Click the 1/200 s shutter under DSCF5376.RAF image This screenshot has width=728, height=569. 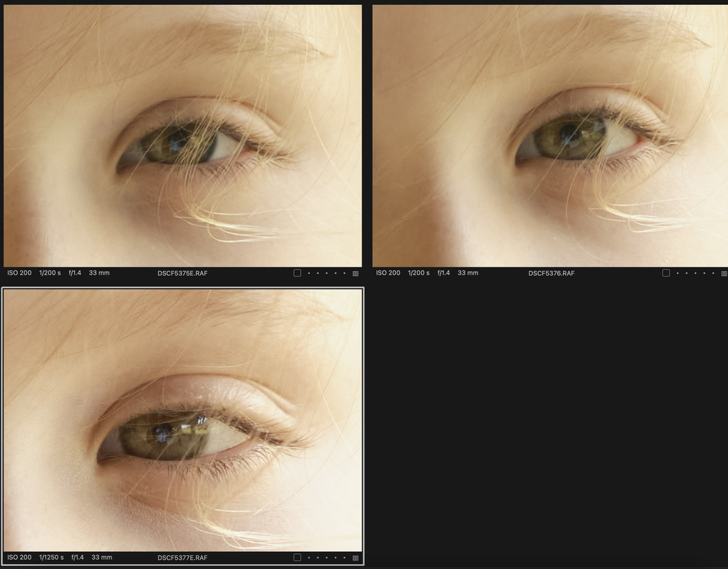(x=418, y=273)
